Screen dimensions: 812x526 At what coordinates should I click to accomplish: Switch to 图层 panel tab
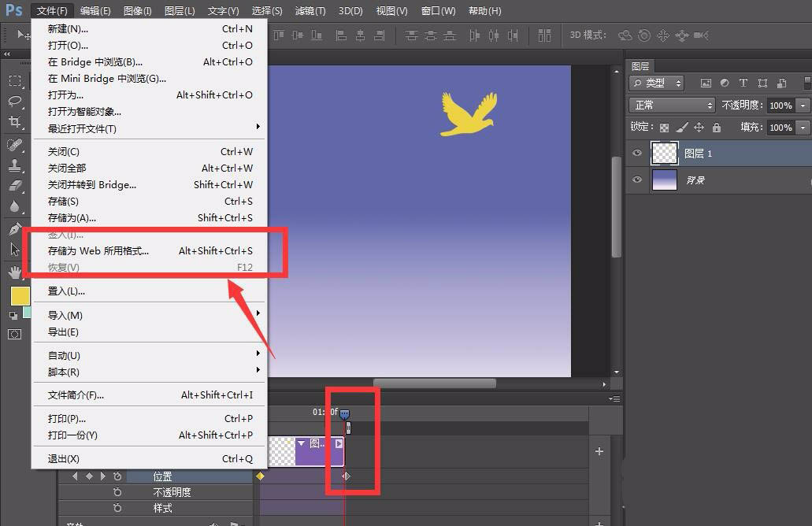640,66
